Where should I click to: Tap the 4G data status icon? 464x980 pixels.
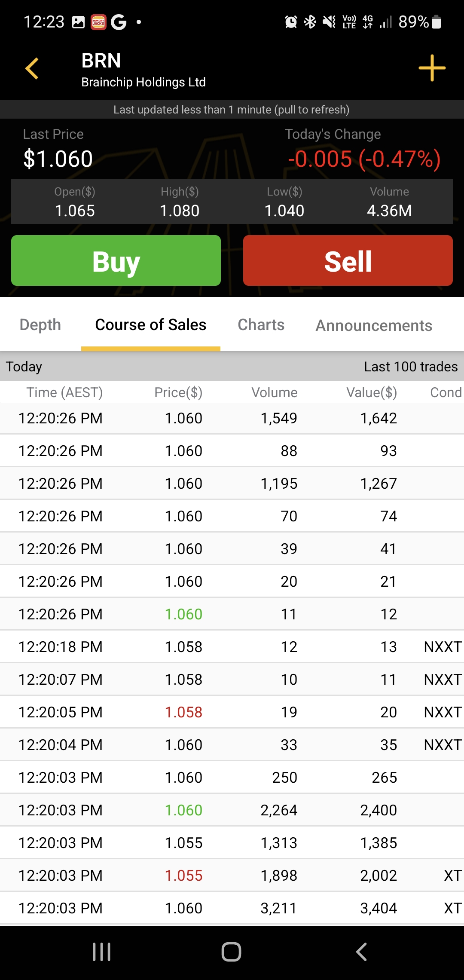coord(368,21)
